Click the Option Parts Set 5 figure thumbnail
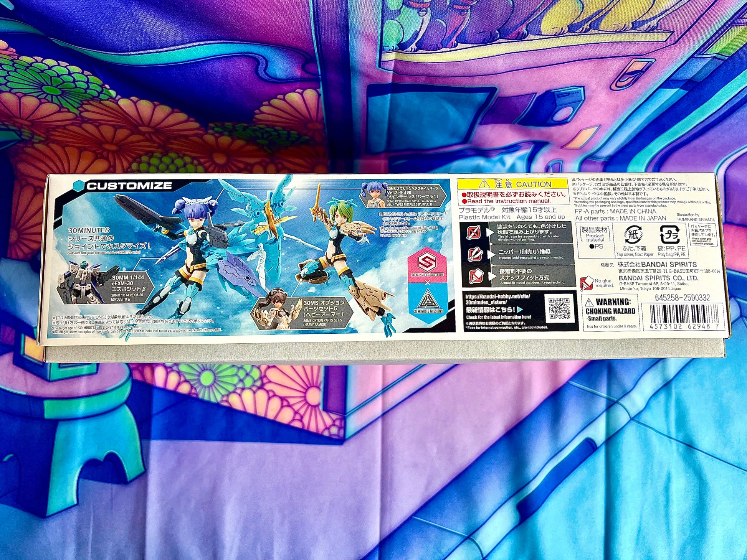 tap(277, 309)
